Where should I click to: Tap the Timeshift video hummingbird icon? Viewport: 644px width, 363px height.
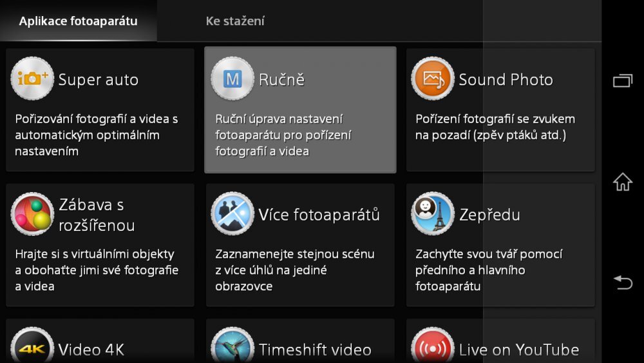tap(232, 348)
